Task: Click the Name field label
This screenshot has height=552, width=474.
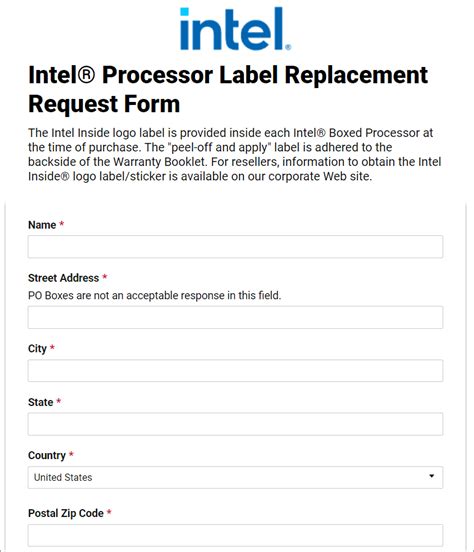Action: pos(42,225)
